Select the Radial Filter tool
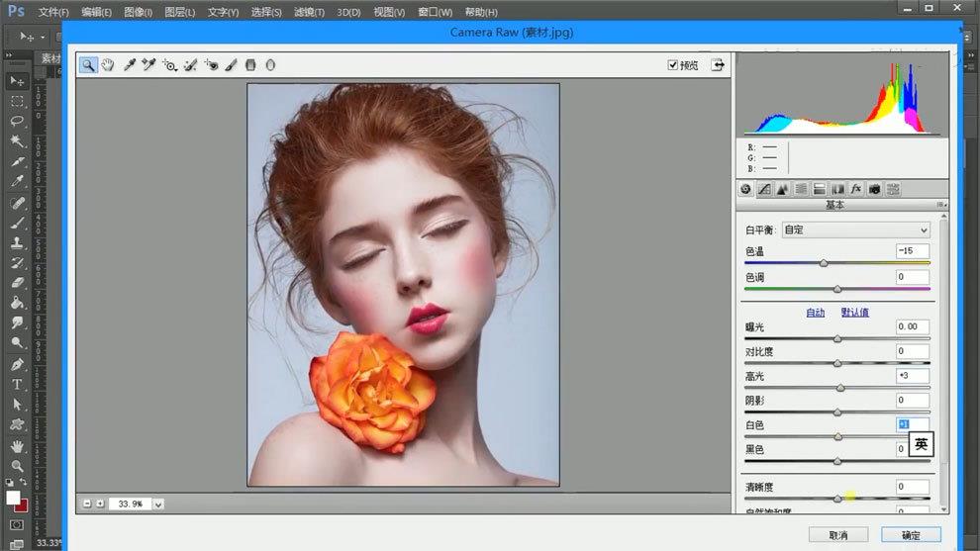The height and width of the screenshot is (551, 980). point(269,65)
